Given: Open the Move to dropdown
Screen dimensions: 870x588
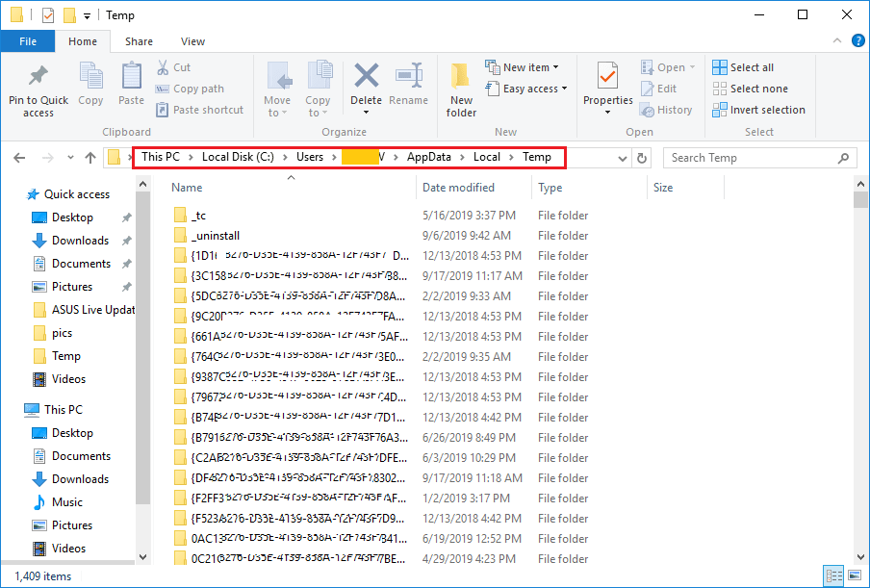Looking at the screenshot, I should tap(278, 93).
